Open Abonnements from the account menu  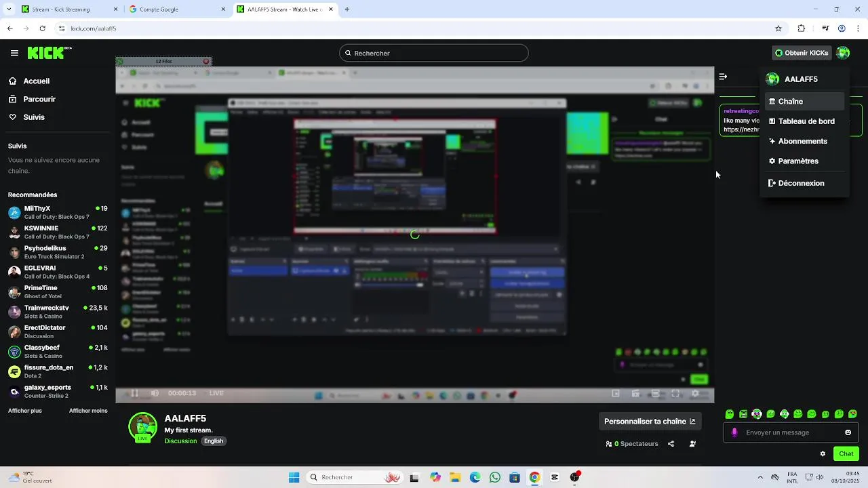tap(804, 141)
